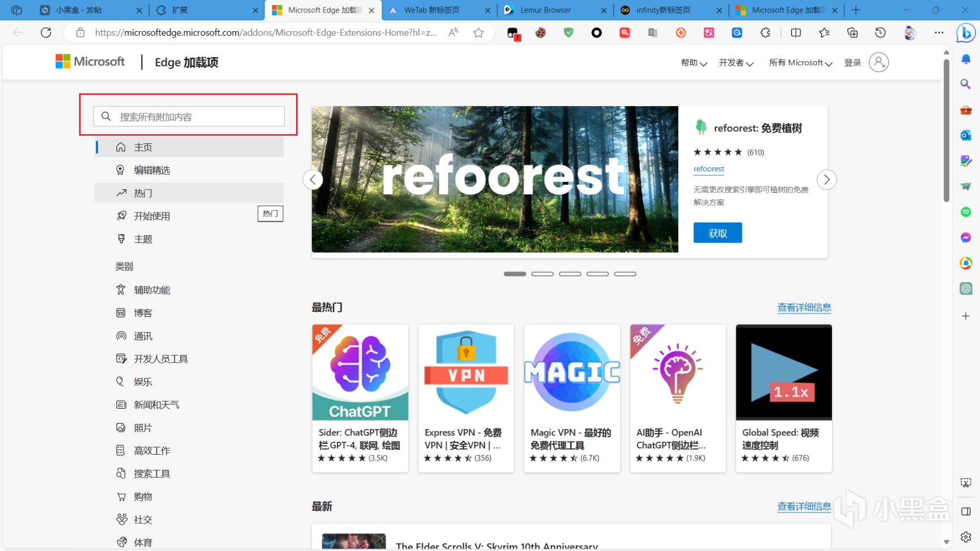Click the browser refresh icon
The width and height of the screenshot is (980, 551).
pos(46,33)
